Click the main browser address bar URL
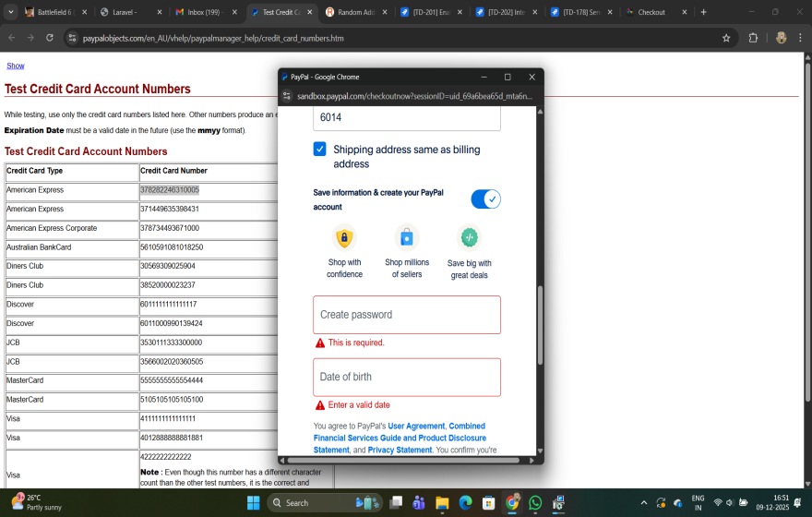812x517 pixels. (x=213, y=39)
